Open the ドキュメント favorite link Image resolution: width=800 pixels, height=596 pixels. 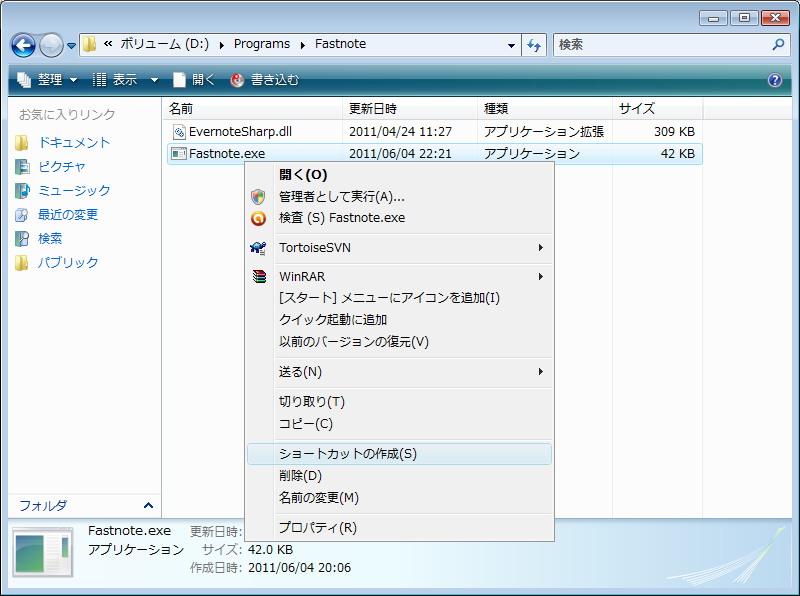click(74, 143)
